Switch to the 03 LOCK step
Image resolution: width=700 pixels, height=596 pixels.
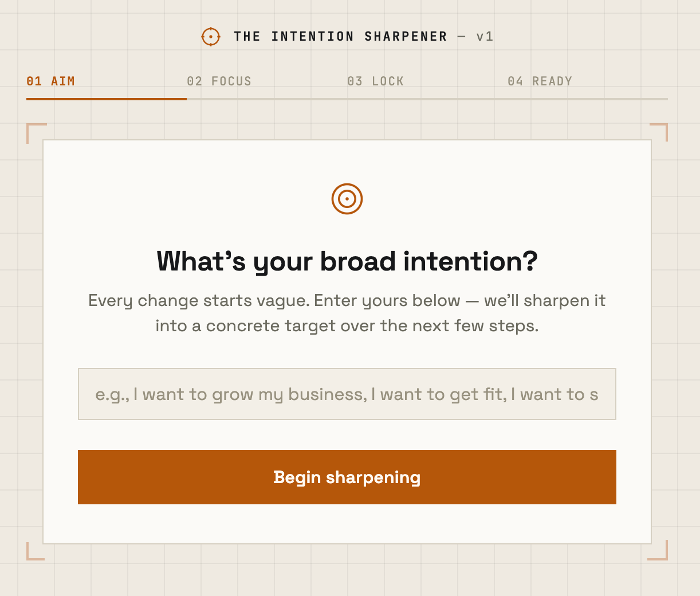point(376,81)
